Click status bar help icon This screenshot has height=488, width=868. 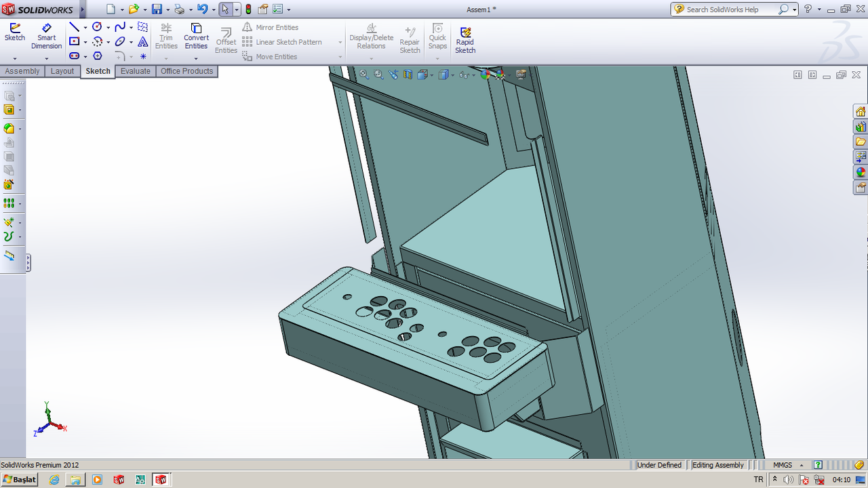point(818,465)
